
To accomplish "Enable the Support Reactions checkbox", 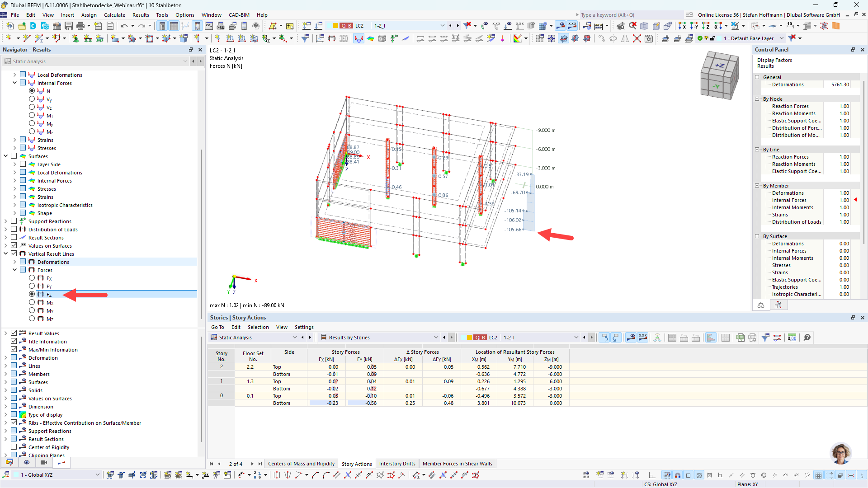I will pos(14,221).
